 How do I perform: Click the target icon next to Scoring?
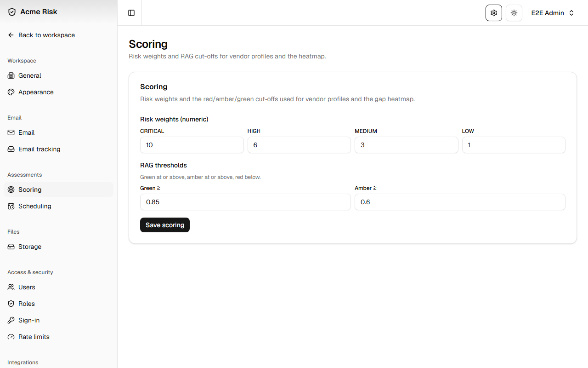pyautogui.click(x=11, y=190)
